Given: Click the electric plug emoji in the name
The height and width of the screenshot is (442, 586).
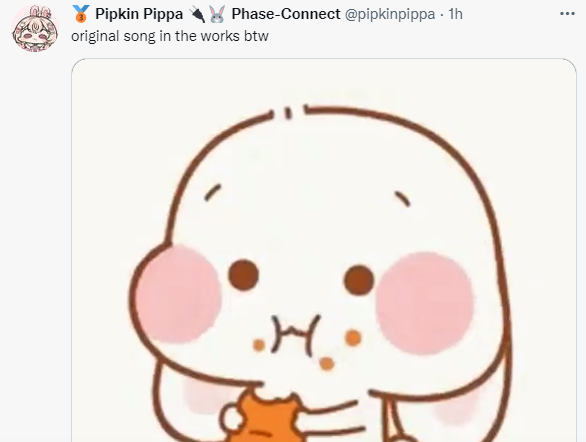Looking at the screenshot, I should pyautogui.click(x=197, y=14).
